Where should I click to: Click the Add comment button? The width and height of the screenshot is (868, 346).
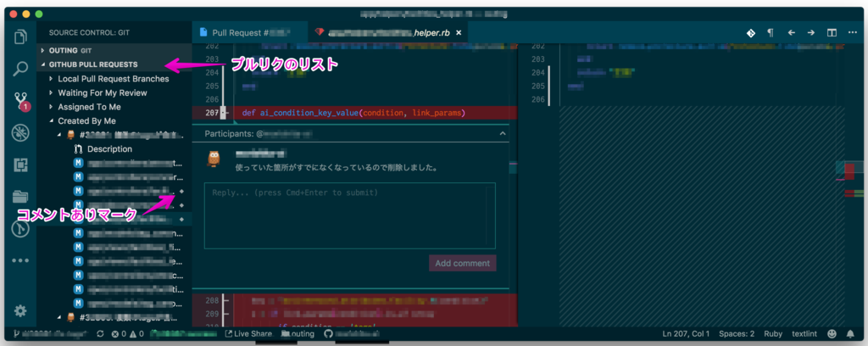pos(462,263)
